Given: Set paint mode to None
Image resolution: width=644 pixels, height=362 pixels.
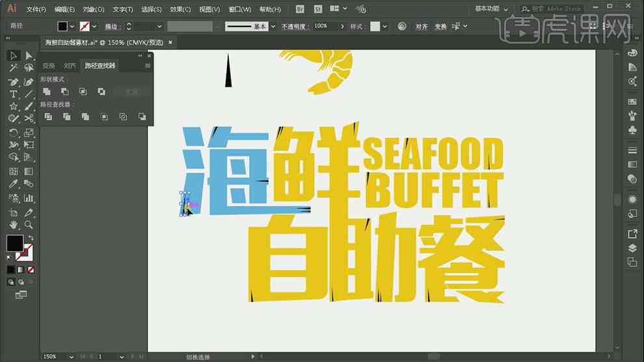Looking at the screenshot, I should [31, 270].
